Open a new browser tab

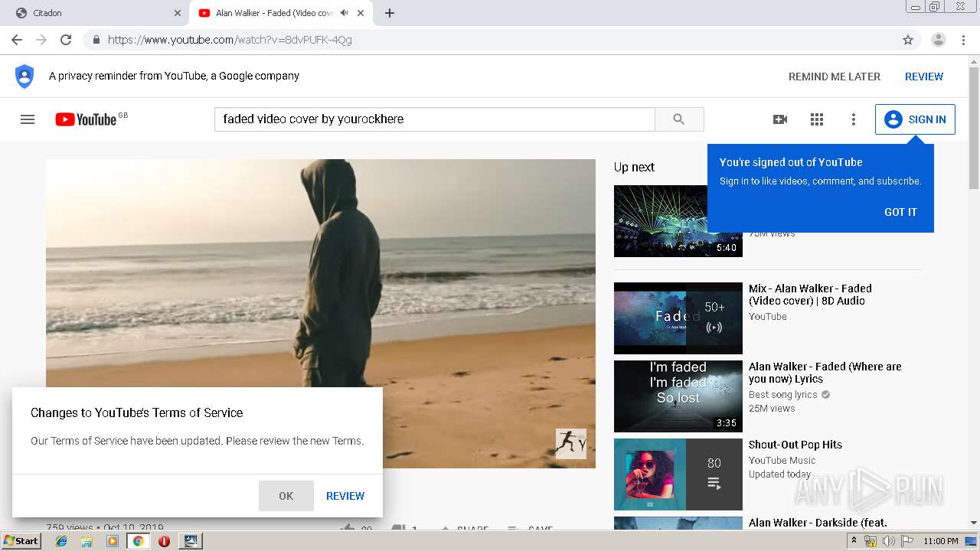390,13
